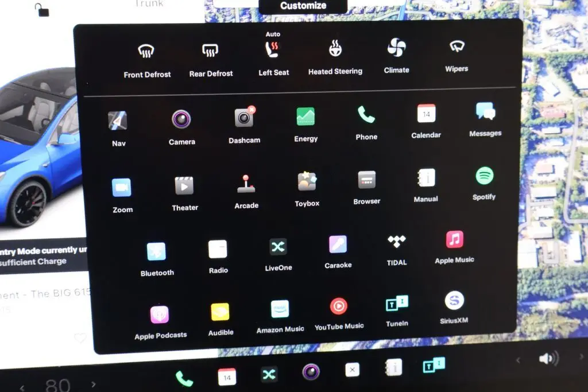Launch the Arcade app
The width and height of the screenshot is (588, 392).
point(246,192)
